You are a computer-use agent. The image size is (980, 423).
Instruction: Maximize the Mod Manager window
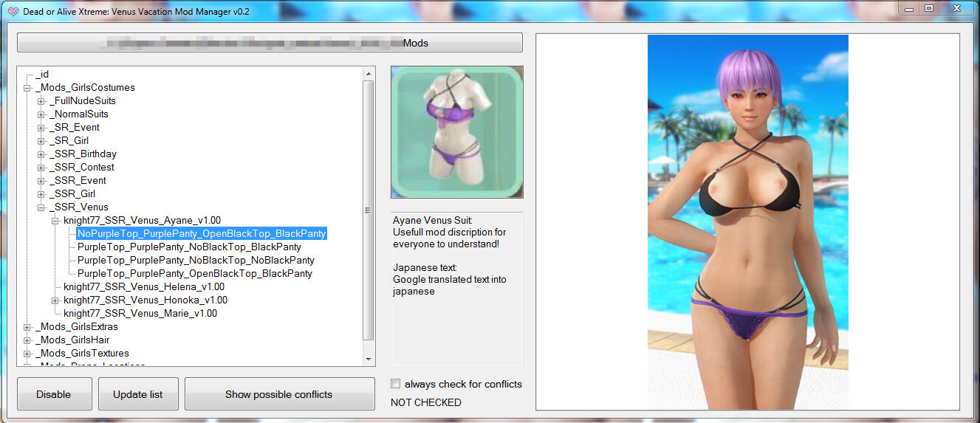click(929, 8)
